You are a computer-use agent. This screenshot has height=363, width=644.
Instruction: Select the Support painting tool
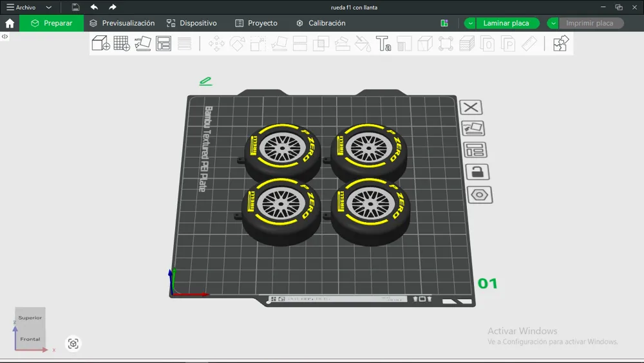pos(342,44)
